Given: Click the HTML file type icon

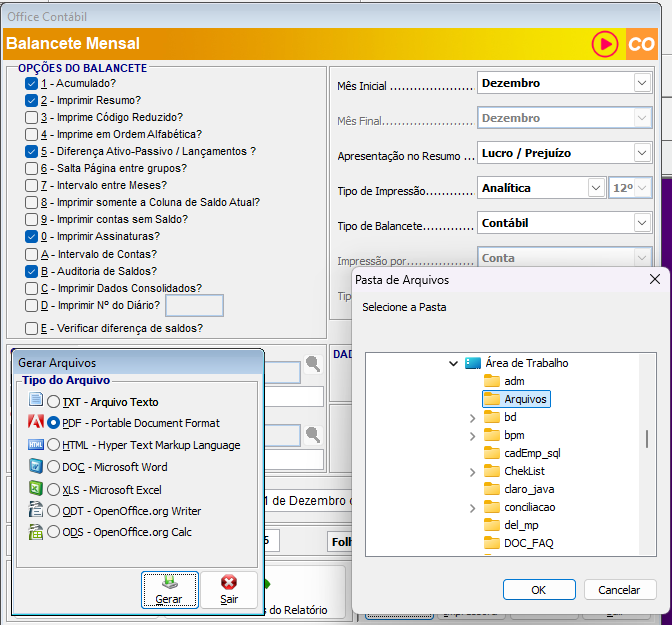Looking at the screenshot, I should [36, 445].
